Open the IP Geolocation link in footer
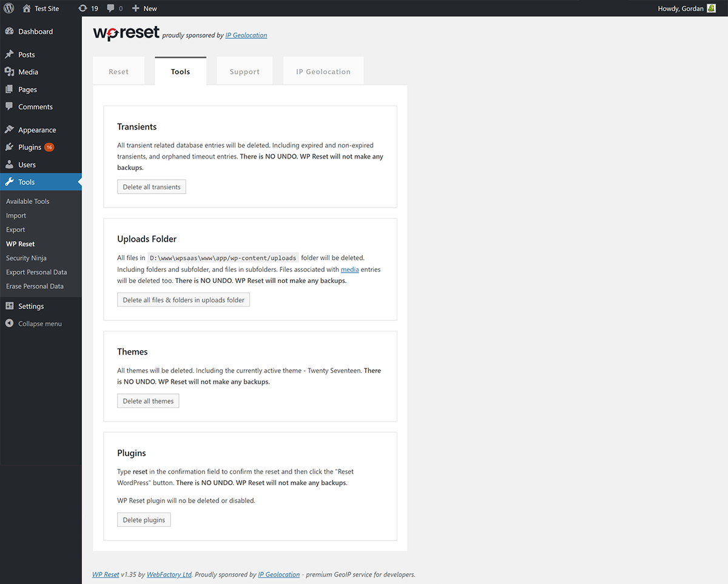 (x=279, y=574)
